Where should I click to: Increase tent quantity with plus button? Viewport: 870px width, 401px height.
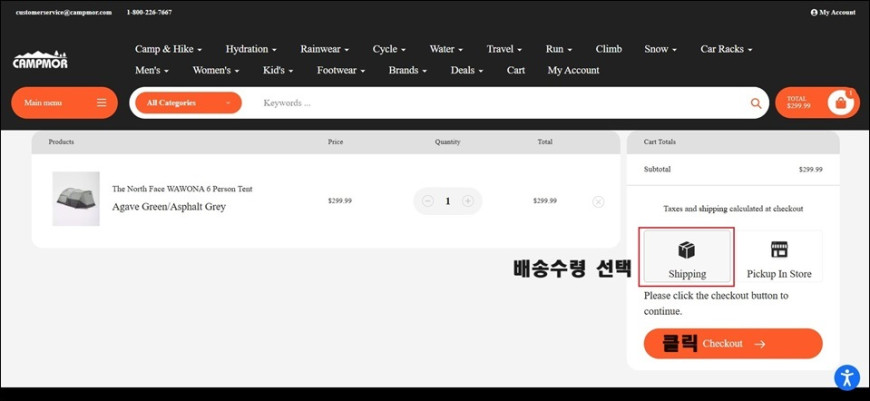468,201
